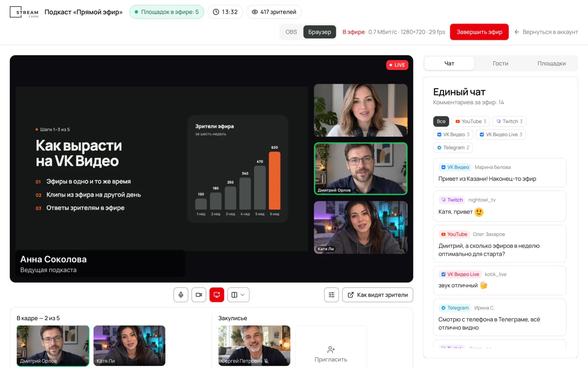Open 'Как видят зрители' preview
This screenshot has height=368, width=588.
pyautogui.click(x=377, y=295)
